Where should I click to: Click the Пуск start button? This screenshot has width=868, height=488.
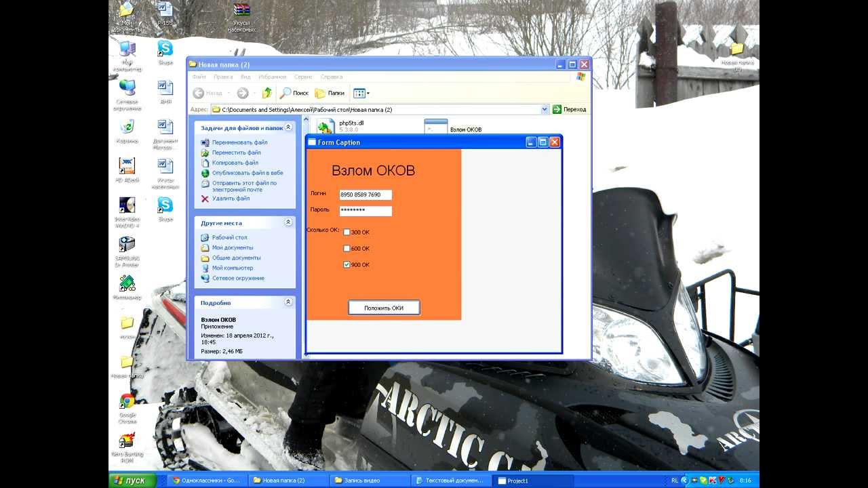point(132,481)
